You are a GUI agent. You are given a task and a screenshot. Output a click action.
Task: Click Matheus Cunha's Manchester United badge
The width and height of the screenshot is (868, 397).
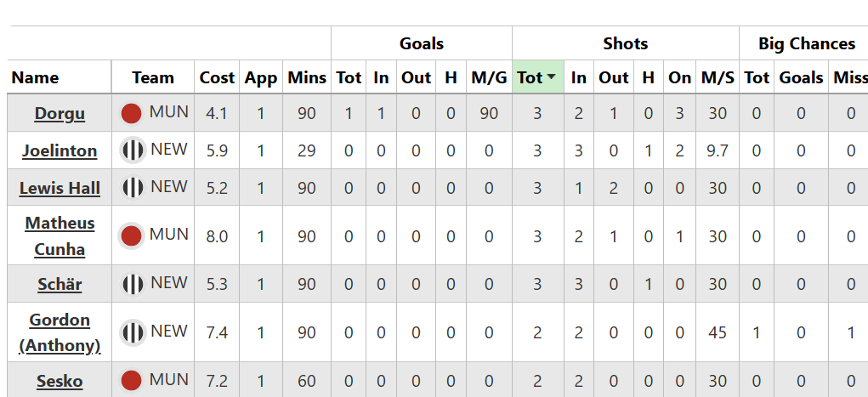click(131, 235)
